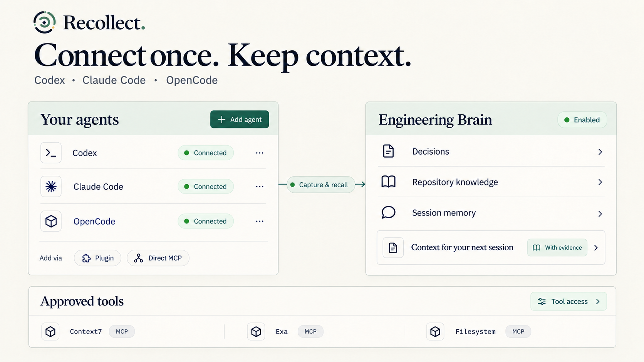Click the Decisions document icon
Viewport: 644px width, 362px height.
pos(388,151)
